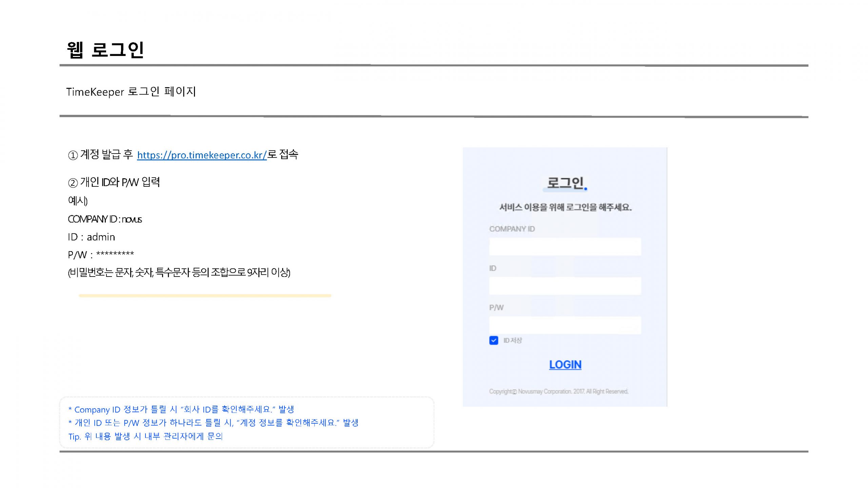The height and width of the screenshot is (488, 868).
Task: Click the 회사 ID를 확인해주세요 notice line
Action: [181, 409]
